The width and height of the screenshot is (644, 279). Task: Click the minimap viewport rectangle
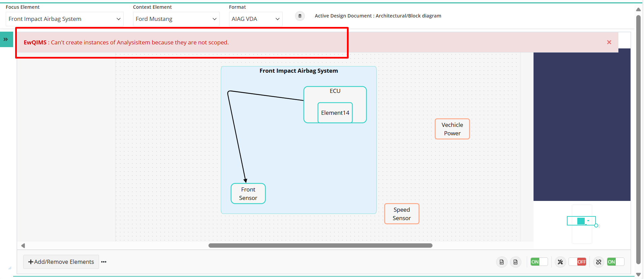pos(581,221)
